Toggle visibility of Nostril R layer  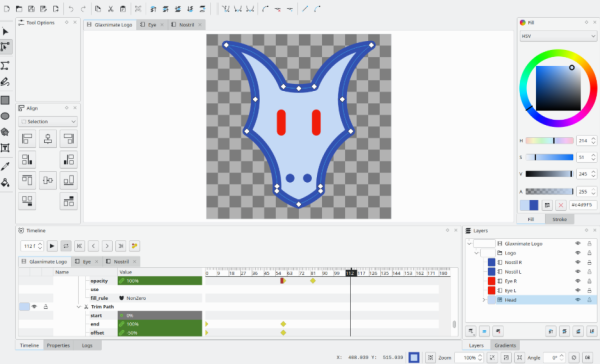pos(578,262)
